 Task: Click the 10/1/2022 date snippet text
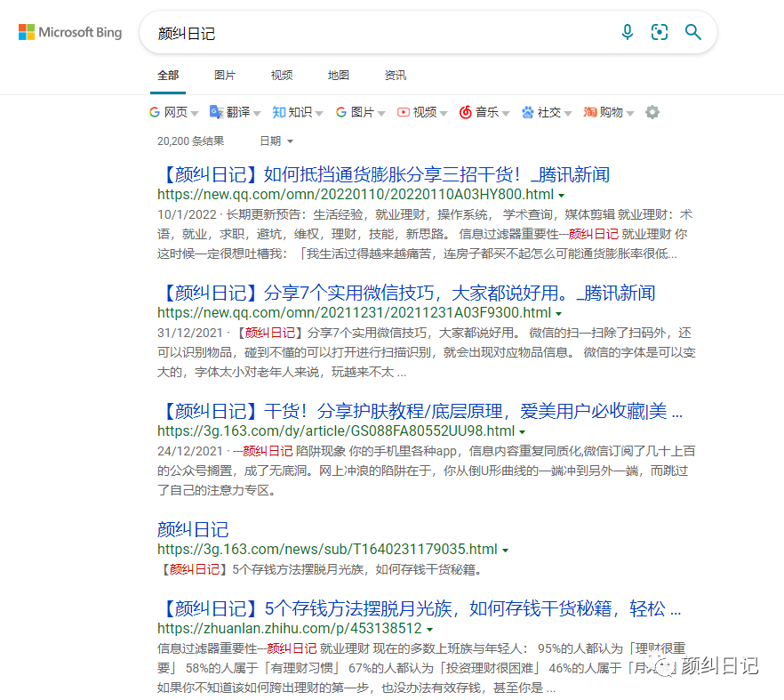pos(187,214)
